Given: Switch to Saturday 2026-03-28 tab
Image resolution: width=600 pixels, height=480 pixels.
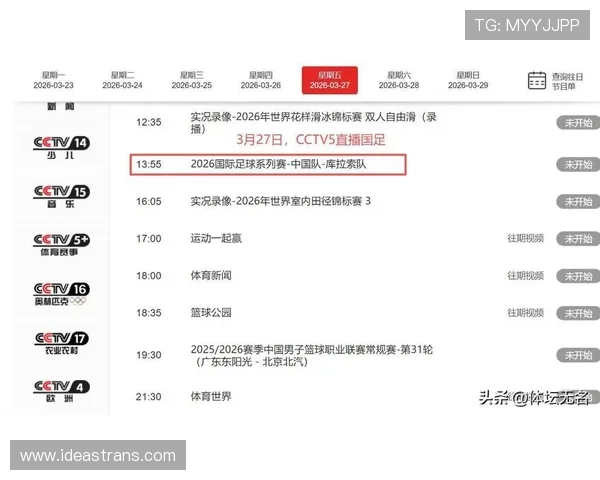Looking at the screenshot, I should pyautogui.click(x=399, y=80).
